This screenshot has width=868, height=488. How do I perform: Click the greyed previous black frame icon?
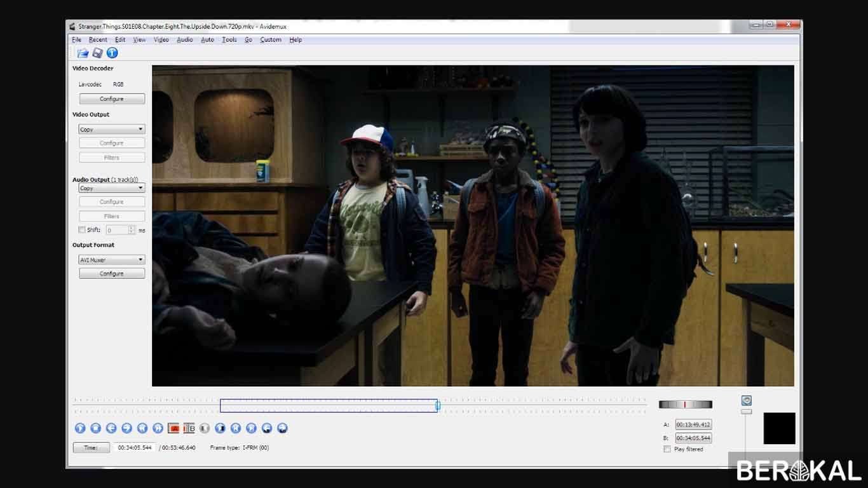point(205,428)
